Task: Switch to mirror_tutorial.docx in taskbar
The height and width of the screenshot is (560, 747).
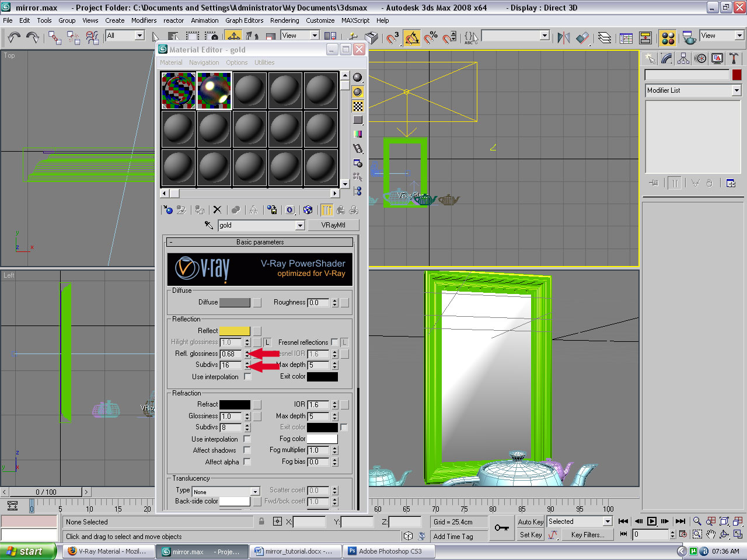Action: click(x=295, y=551)
